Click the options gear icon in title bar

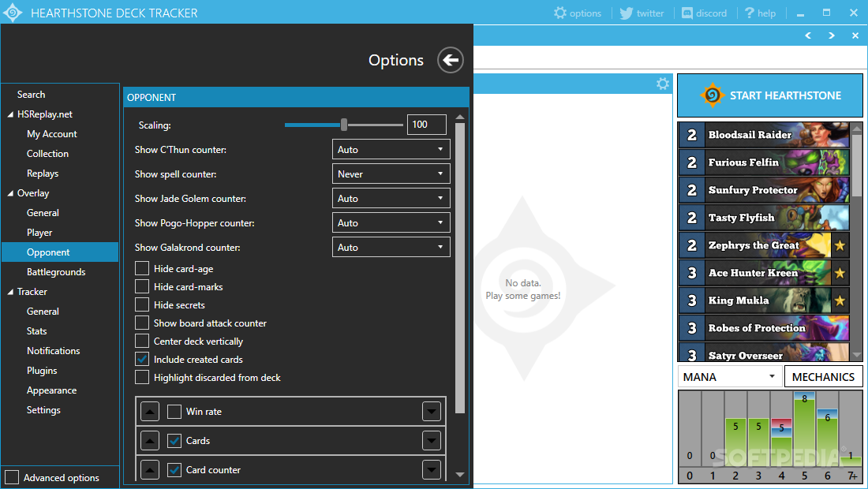[560, 13]
